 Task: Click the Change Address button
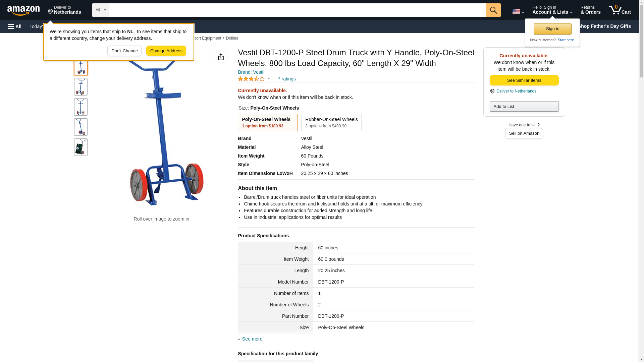click(x=166, y=51)
